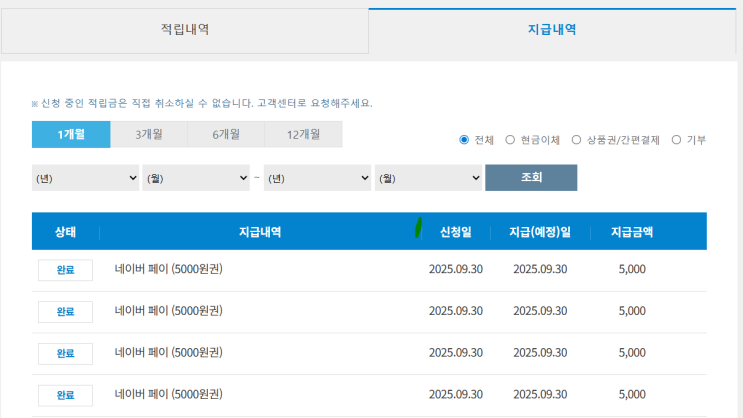This screenshot has height=418, width=743.
Task: Choose the 3개월 period button
Action: coord(149,135)
